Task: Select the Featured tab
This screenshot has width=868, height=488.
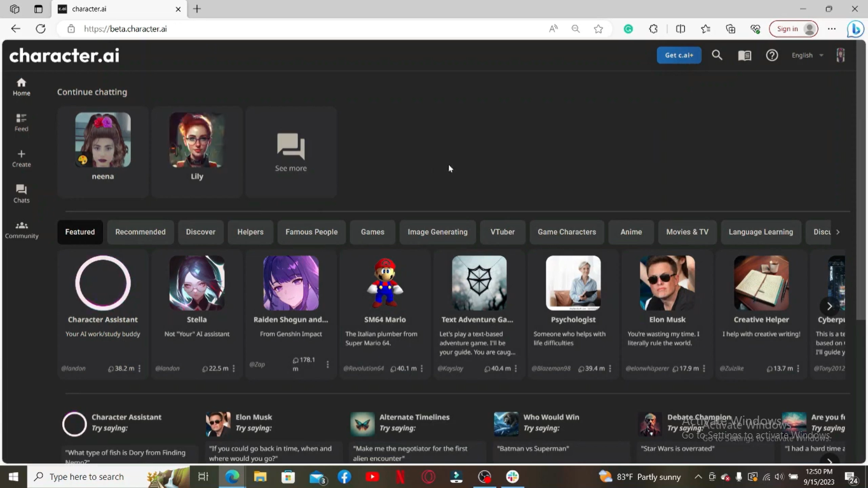Action: (x=80, y=232)
